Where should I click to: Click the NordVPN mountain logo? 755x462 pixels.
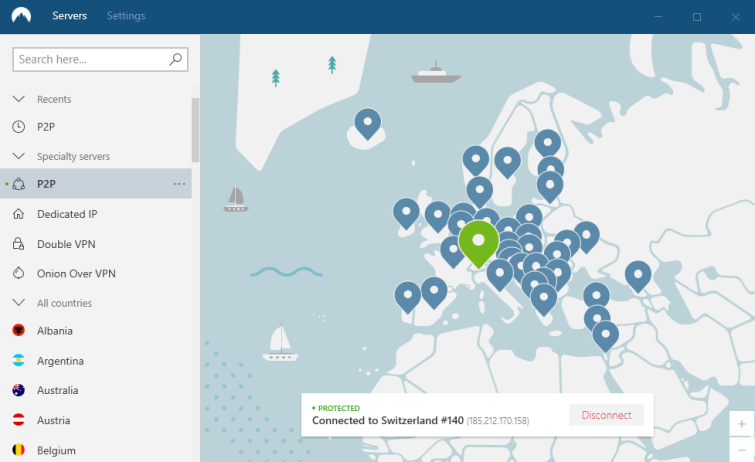click(x=21, y=16)
